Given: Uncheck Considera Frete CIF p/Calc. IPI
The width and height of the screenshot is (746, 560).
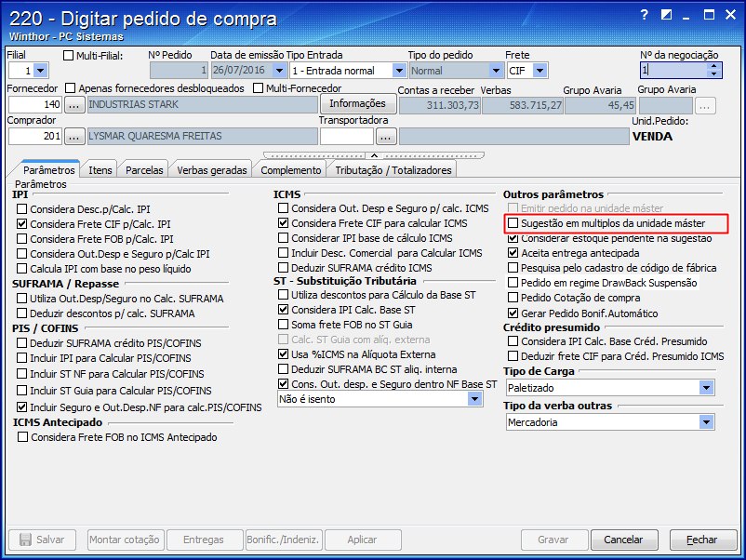Looking at the screenshot, I should tap(21, 223).
